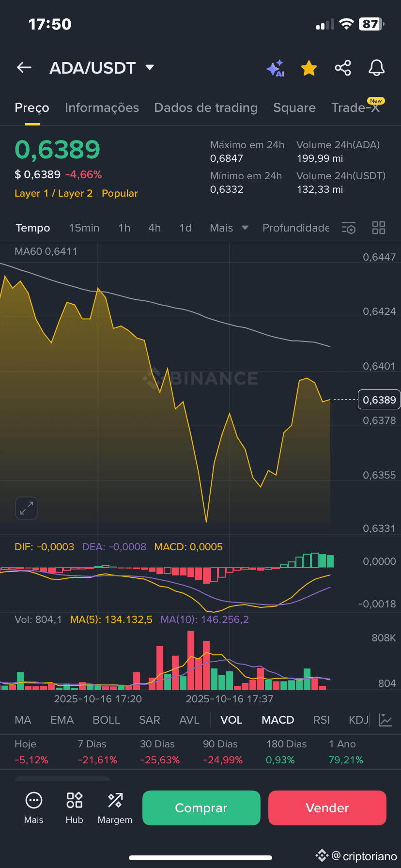Tap the 1 Ano 79,21% performance
Viewport: 401px width, 868px height.
[346, 752]
